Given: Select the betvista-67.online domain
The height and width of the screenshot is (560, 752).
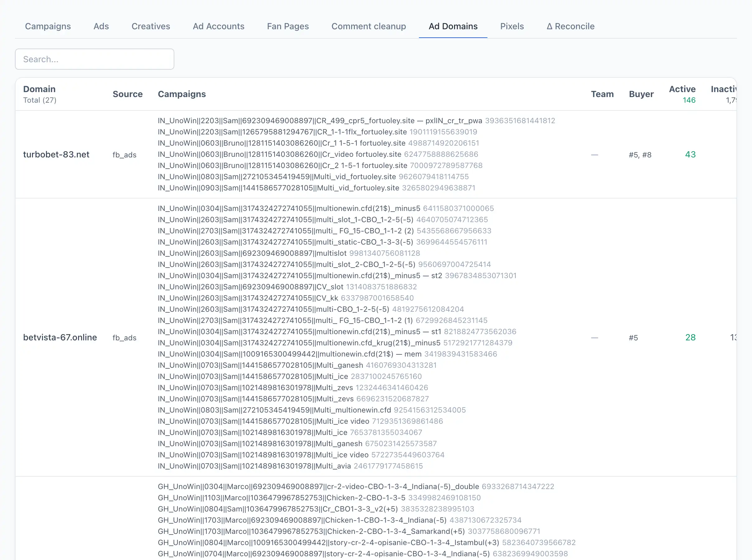Looking at the screenshot, I should coord(60,338).
